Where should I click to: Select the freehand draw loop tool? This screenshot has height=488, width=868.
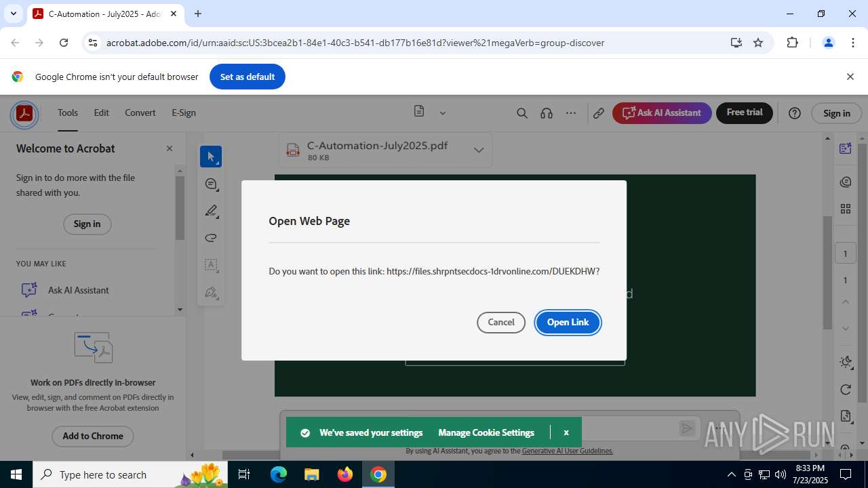pos(211,238)
